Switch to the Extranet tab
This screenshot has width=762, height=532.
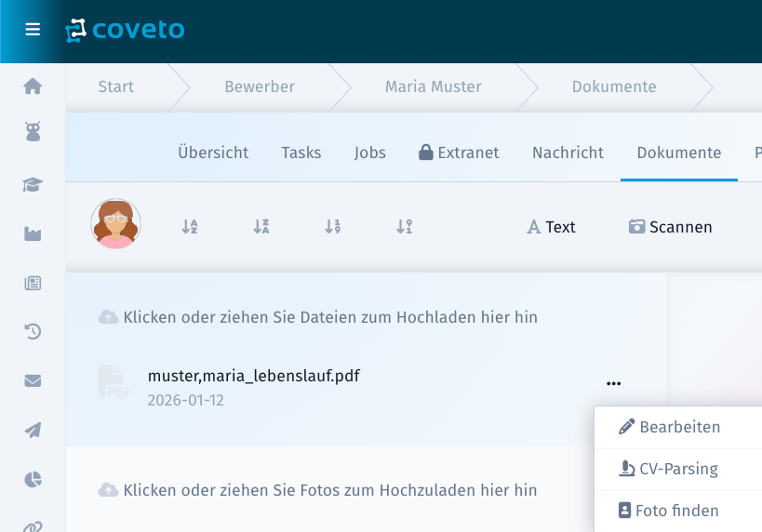tap(459, 153)
